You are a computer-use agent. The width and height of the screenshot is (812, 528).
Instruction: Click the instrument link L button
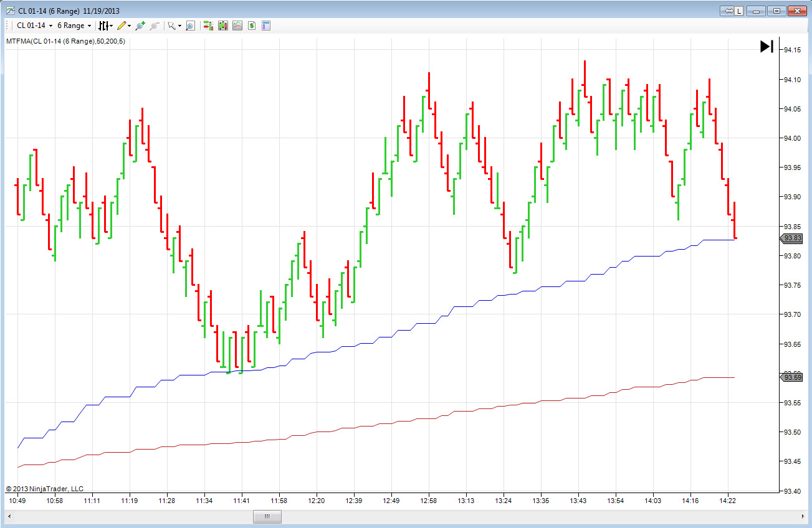[x=739, y=11]
